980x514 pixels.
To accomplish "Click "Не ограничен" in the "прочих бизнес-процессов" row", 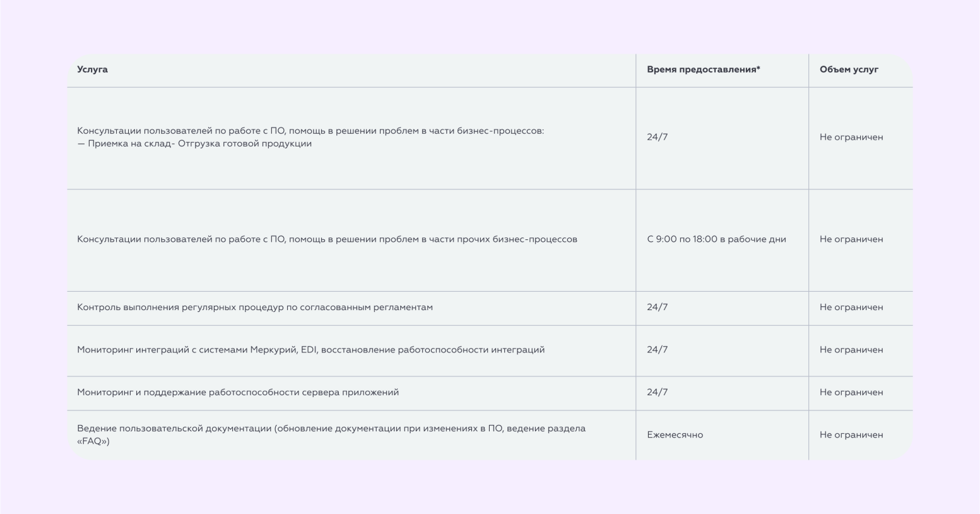I will [x=851, y=239].
